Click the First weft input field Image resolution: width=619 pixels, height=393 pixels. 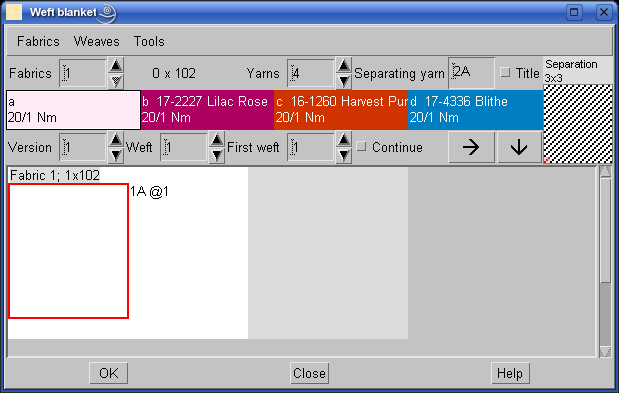pyautogui.click(x=311, y=147)
